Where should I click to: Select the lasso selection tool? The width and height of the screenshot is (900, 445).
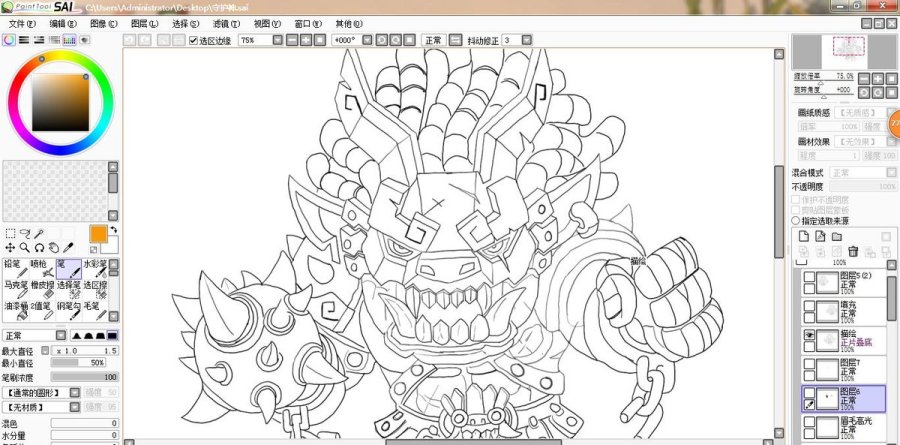pyautogui.click(x=25, y=233)
